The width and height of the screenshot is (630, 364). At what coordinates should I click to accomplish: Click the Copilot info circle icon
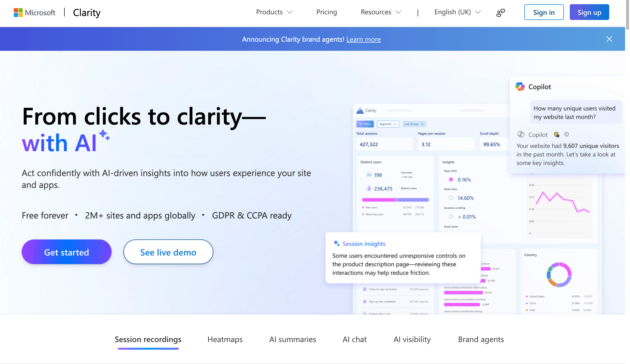click(567, 134)
